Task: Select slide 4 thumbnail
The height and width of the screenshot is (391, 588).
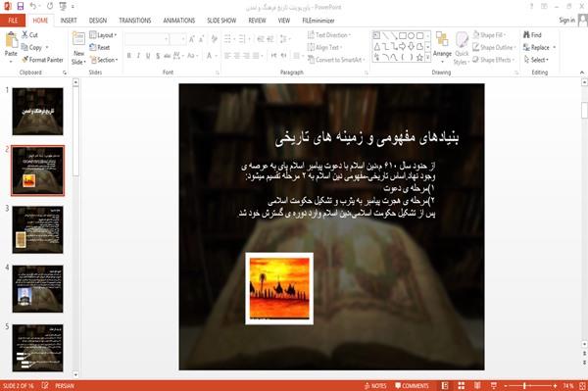Action: coord(37,289)
